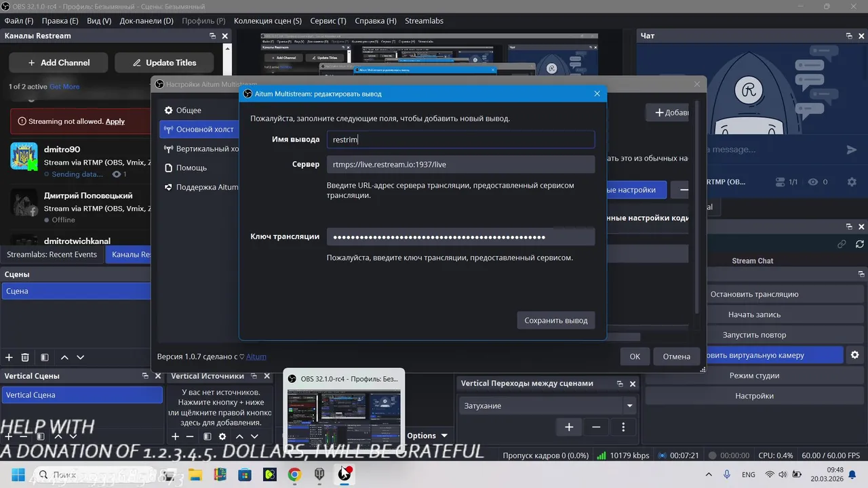Click Add Channel in Restream panel
868x488 pixels.
coord(58,62)
